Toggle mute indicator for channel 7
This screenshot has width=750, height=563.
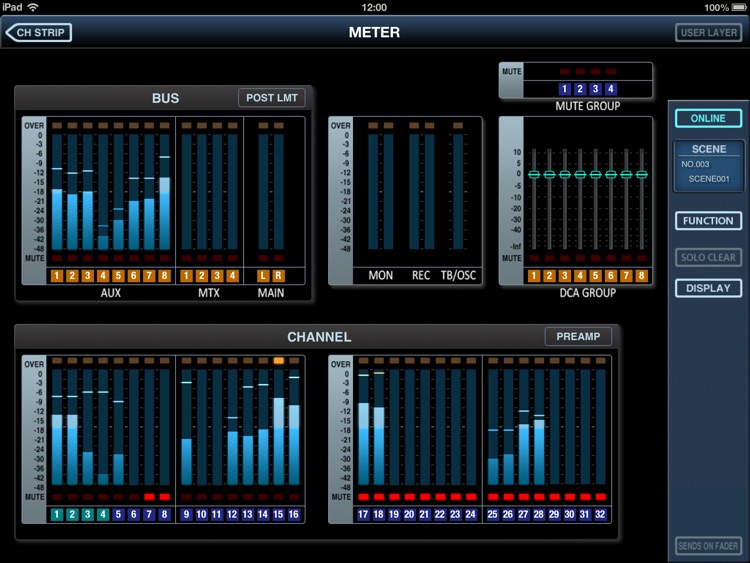(x=149, y=497)
